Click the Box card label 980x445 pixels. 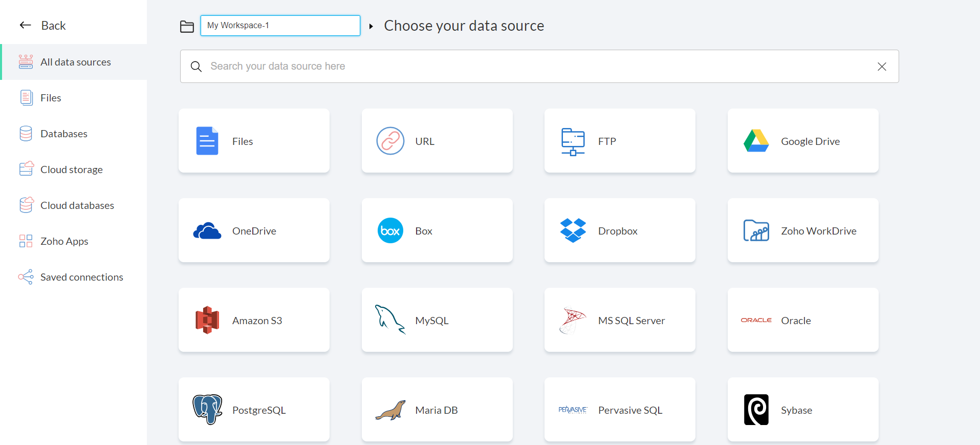[x=424, y=231]
